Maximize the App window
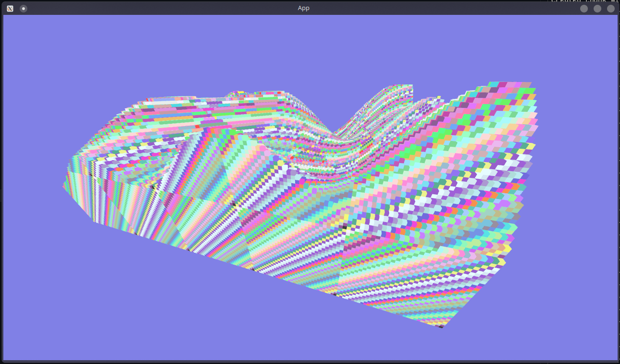 (x=597, y=8)
